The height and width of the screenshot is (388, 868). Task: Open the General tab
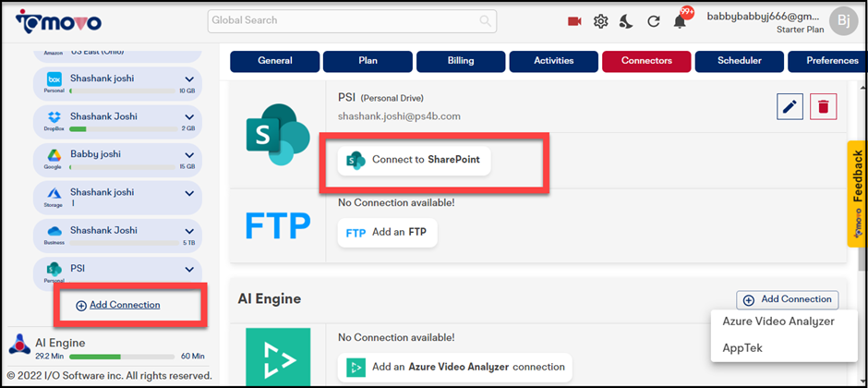pos(274,61)
